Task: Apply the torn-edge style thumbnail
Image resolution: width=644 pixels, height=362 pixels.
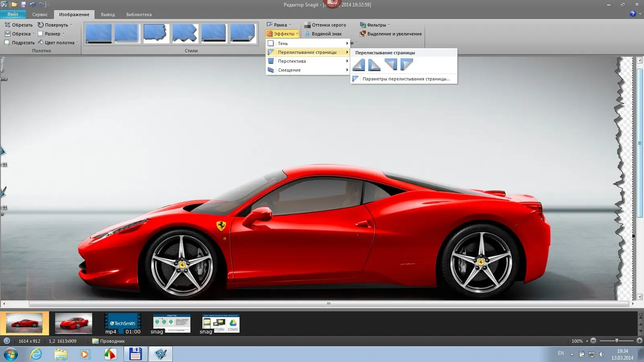Action: pyautogui.click(x=157, y=33)
